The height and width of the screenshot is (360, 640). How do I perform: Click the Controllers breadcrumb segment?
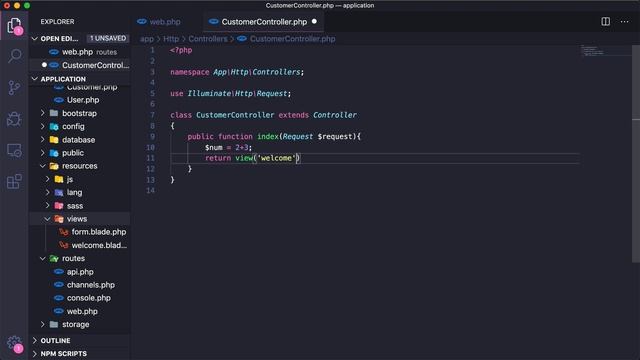click(x=208, y=39)
